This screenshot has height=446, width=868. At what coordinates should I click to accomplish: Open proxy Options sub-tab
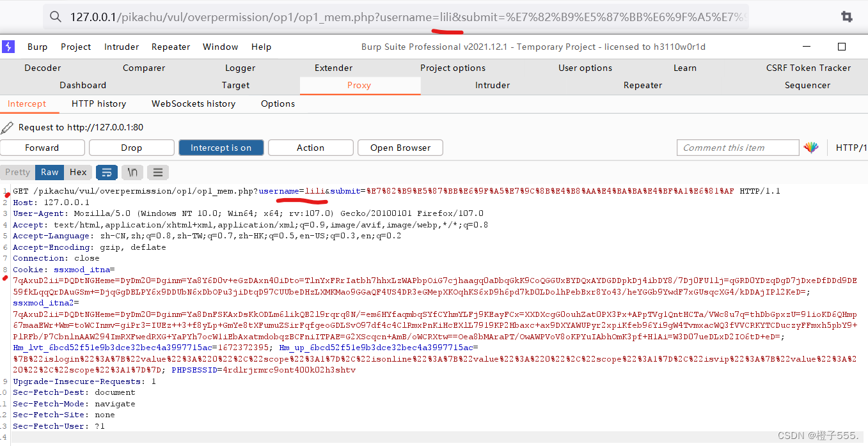click(278, 104)
